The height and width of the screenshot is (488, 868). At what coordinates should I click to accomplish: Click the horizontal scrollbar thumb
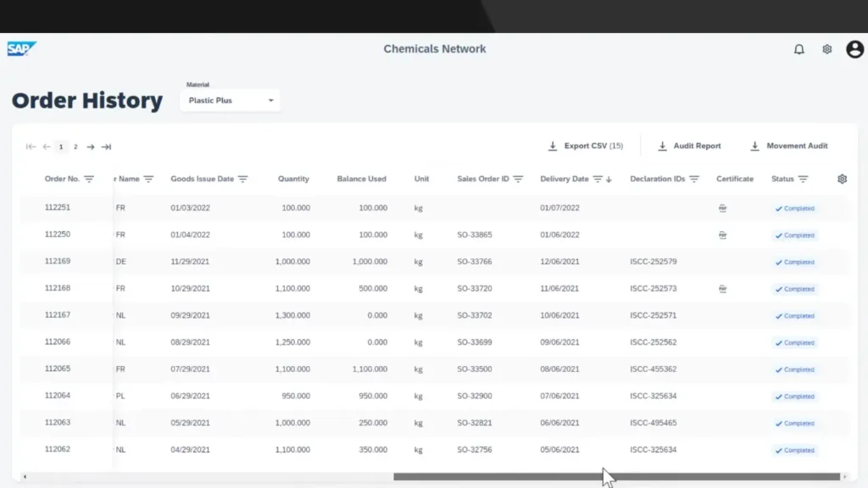point(617,476)
